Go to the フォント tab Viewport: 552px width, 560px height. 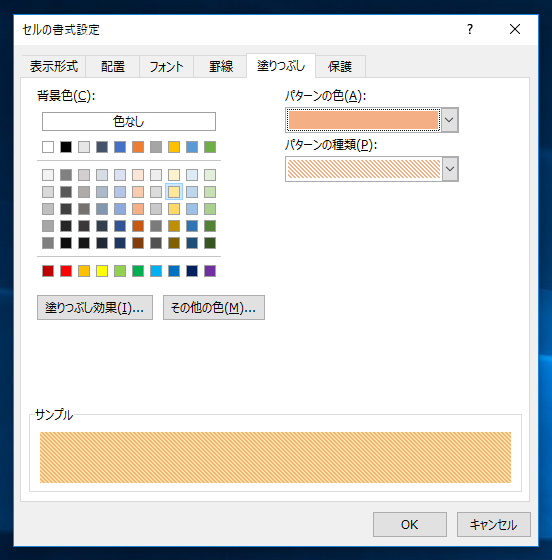[x=166, y=66]
